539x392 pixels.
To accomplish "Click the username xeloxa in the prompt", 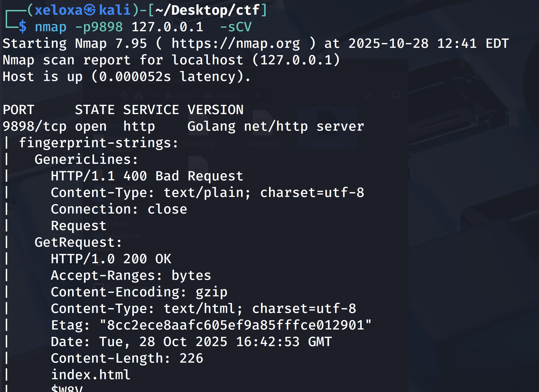I will coord(58,10).
